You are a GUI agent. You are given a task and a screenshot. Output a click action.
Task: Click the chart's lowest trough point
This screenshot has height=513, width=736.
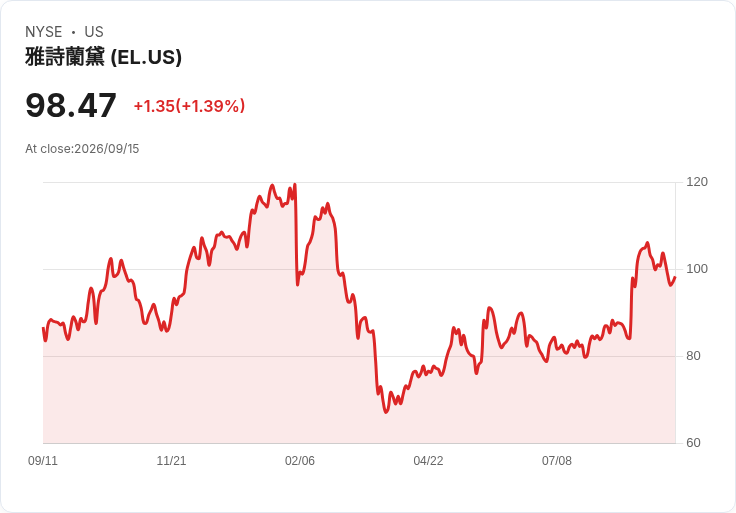[386, 412]
